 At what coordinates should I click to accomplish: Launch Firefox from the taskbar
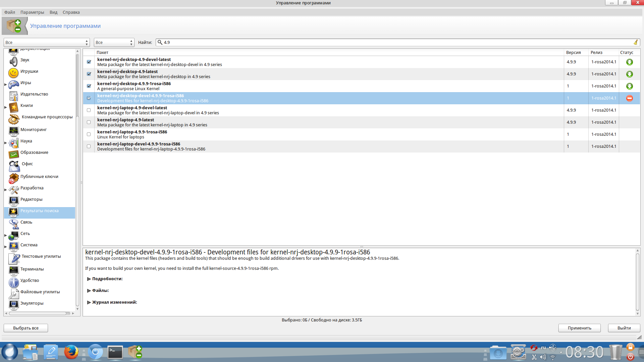[x=71, y=352]
